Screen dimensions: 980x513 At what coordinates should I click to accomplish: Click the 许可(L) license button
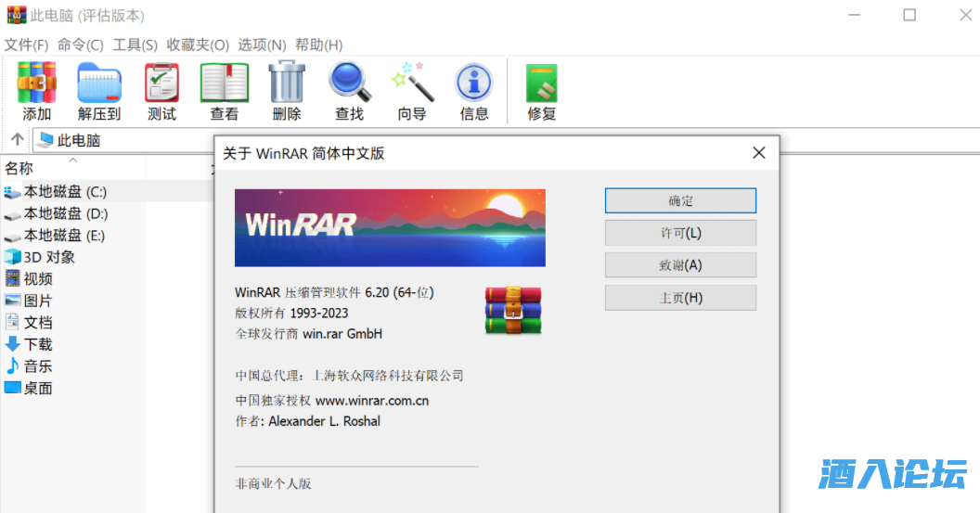click(680, 233)
